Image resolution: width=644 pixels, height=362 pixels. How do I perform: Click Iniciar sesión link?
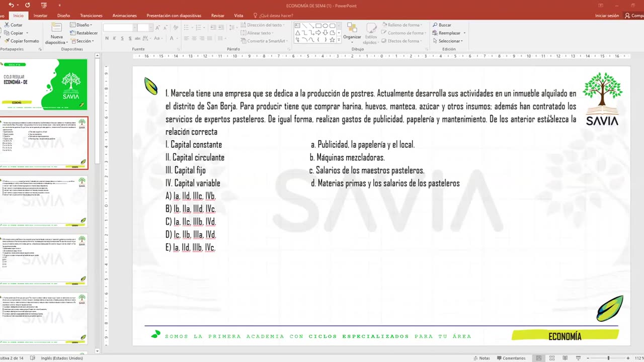click(x=607, y=16)
